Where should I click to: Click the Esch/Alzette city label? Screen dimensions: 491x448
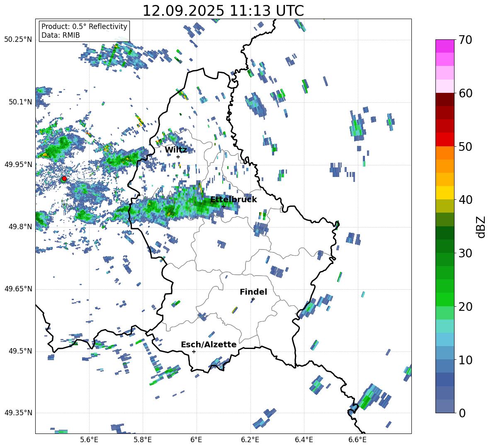coord(209,345)
